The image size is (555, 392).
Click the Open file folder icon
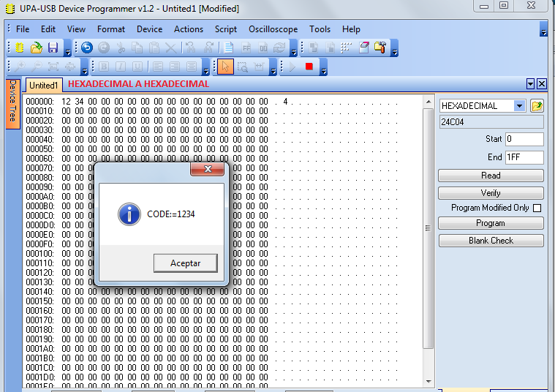pyautogui.click(x=36, y=48)
